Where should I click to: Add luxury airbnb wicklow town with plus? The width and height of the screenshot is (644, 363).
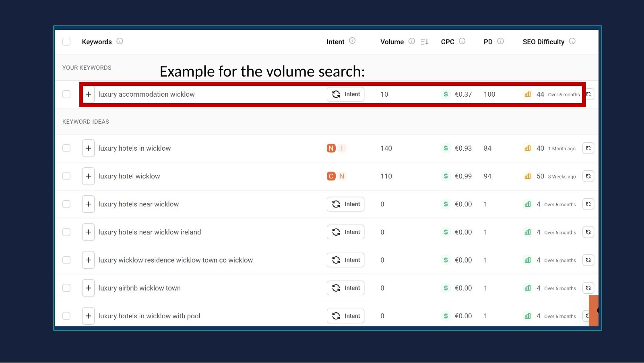[x=89, y=288]
